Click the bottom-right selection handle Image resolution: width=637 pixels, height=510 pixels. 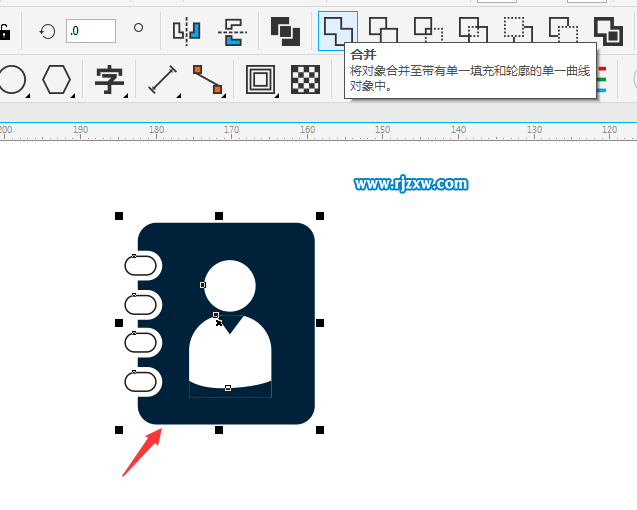[x=320, y=430]
